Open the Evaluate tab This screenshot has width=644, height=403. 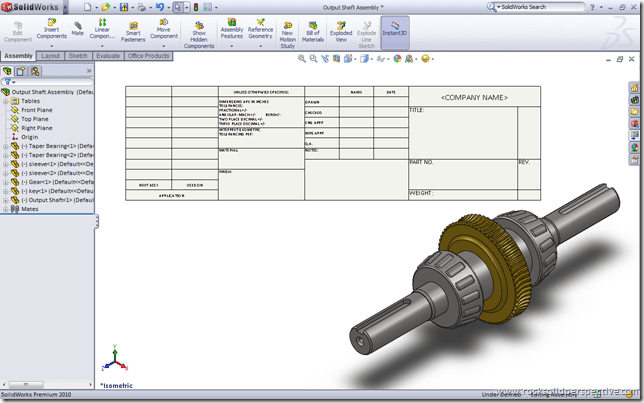pos(108,56)
